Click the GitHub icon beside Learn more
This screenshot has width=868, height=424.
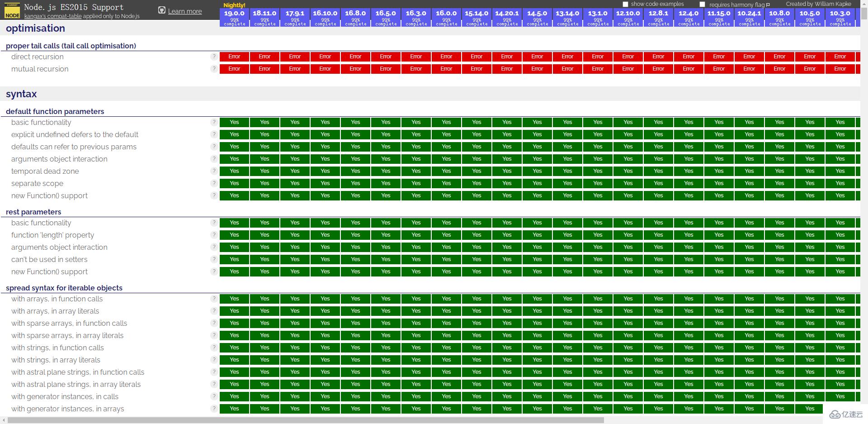coord(162,10)
